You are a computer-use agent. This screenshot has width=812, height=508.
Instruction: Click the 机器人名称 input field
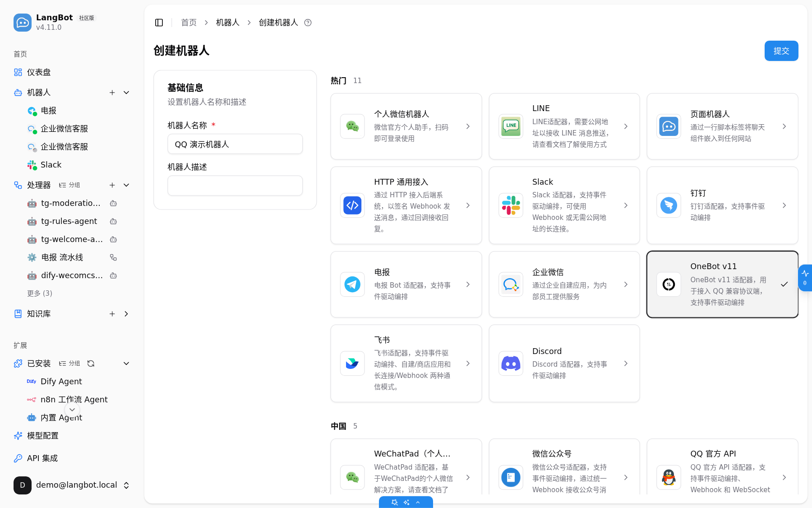[235, 144]
